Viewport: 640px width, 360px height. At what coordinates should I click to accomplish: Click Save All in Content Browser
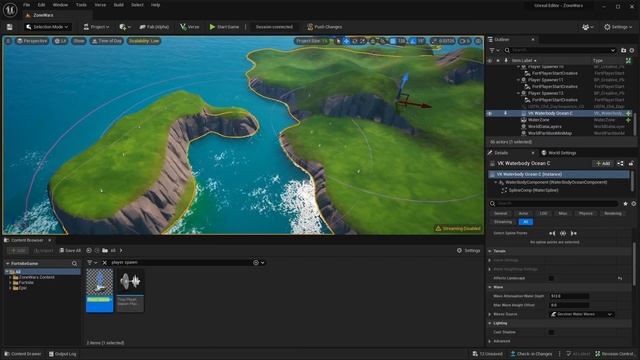tap(70, 251)
